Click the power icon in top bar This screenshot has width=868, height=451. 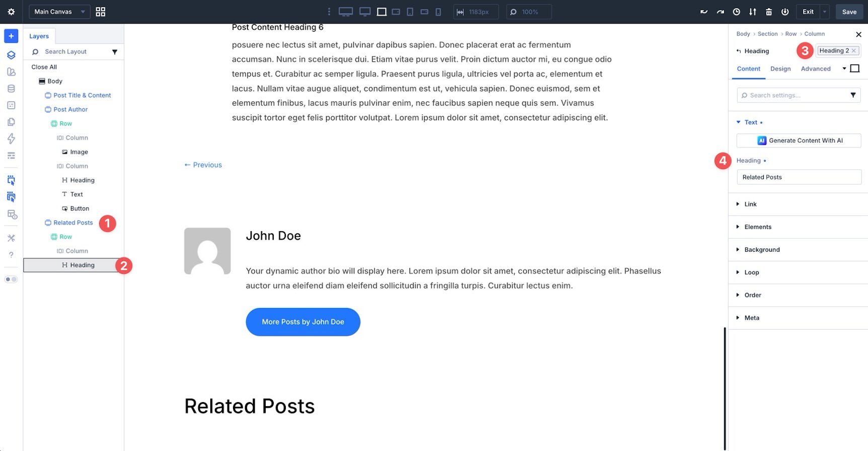tap(785, 12)
